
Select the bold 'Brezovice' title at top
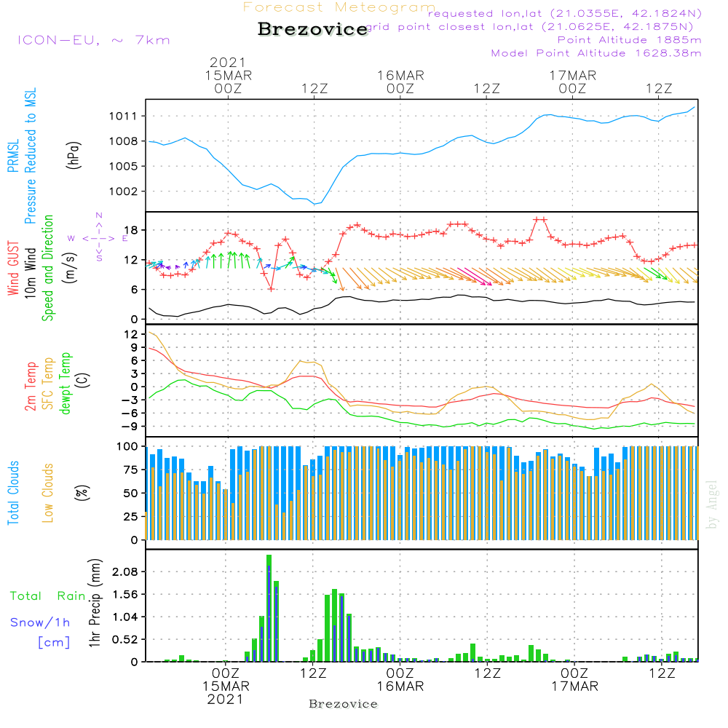tap(313, 29)
